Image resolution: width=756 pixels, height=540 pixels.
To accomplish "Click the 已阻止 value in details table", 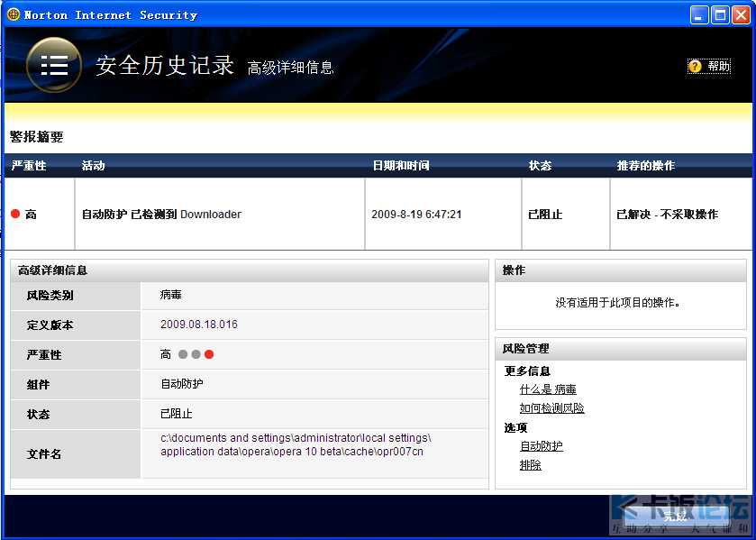I will [176, 414].
